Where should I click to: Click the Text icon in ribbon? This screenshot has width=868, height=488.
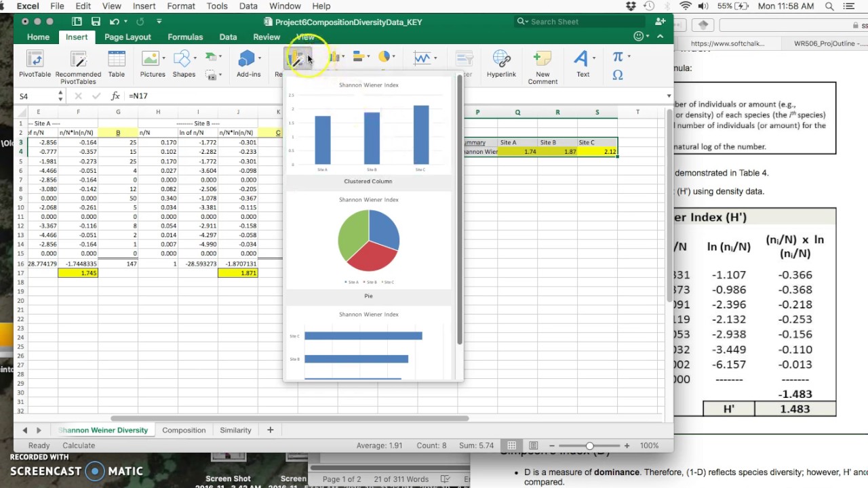[x=581, y=59]
